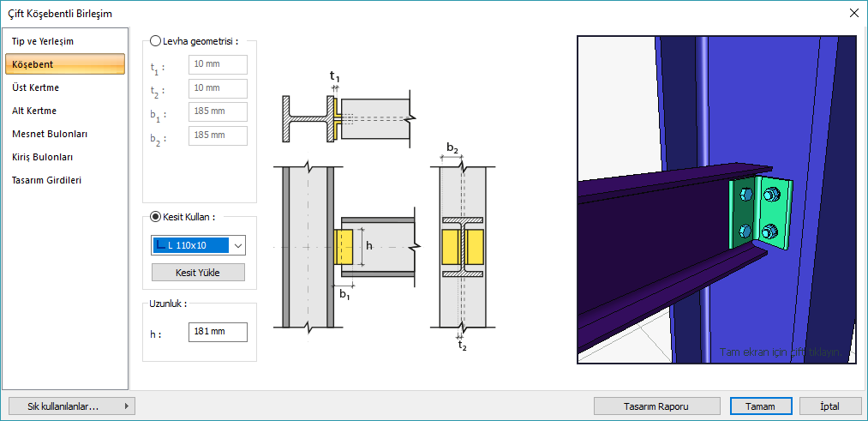
Task: Open the Alt Kertme tab
Action: (34, 111)
